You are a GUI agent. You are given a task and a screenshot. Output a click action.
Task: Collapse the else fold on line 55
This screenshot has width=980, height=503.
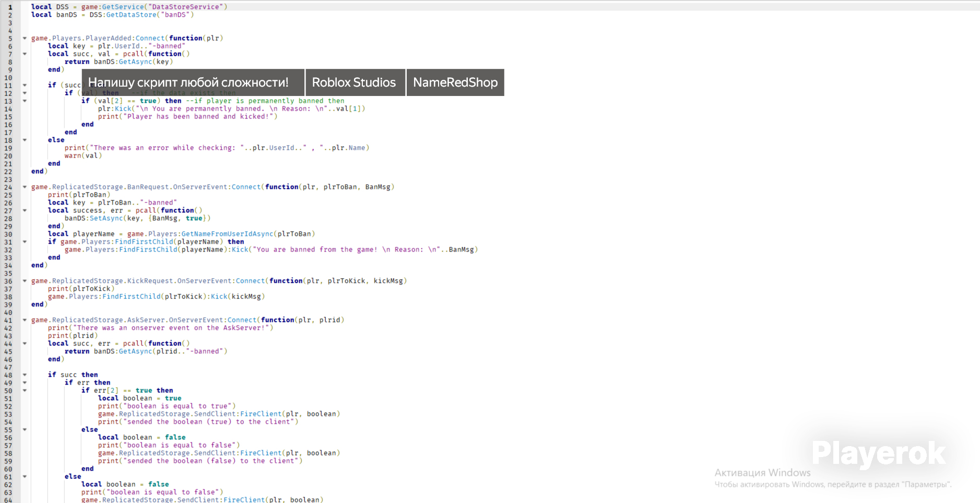[25, 429]
